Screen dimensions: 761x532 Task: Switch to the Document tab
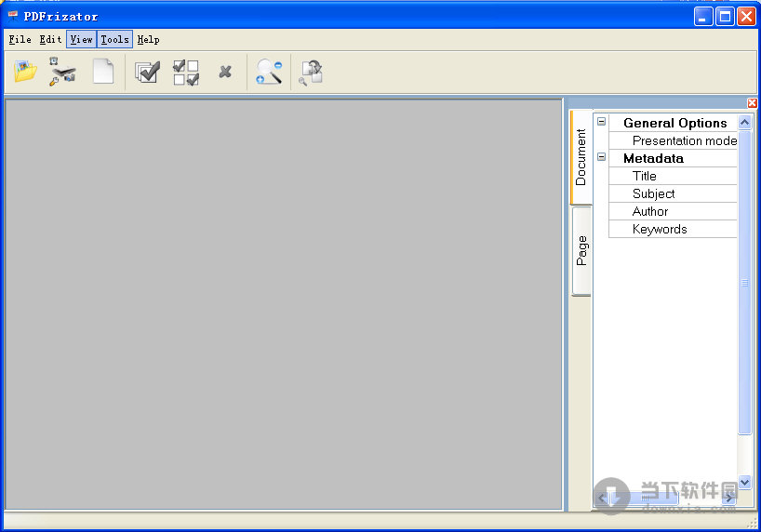coord(581,157)
